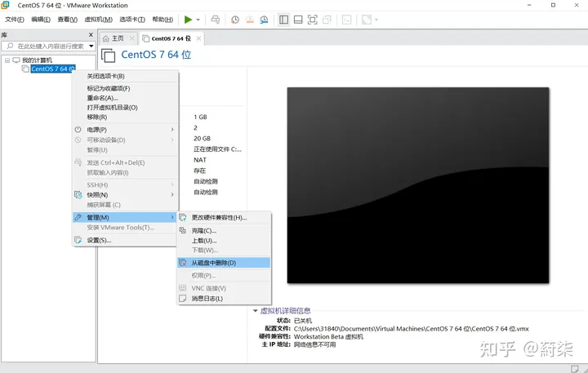Choose 打开虚拟机目录(O) in context menu
The image size is (588, 373).
click(124, 108)
